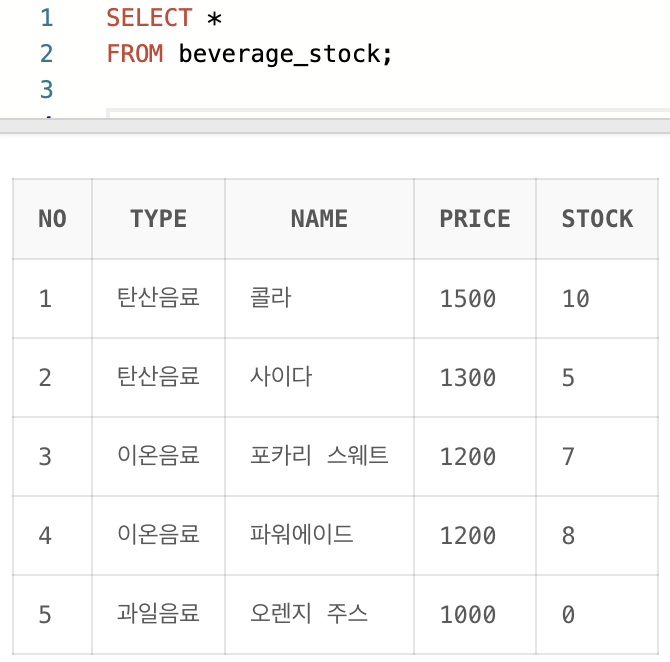
Task: Click the SELECT keyword in line 1
Action: [149, 18]
